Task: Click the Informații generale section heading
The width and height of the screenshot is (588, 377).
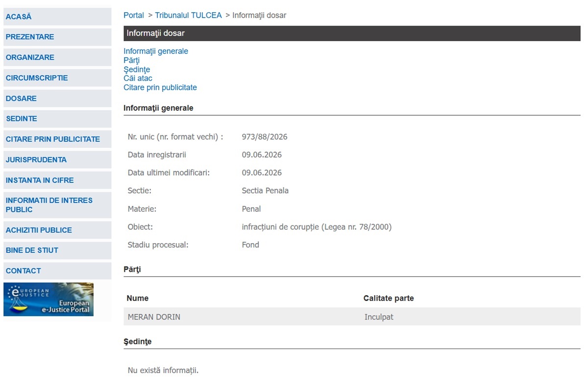Action: click(158, 108)
